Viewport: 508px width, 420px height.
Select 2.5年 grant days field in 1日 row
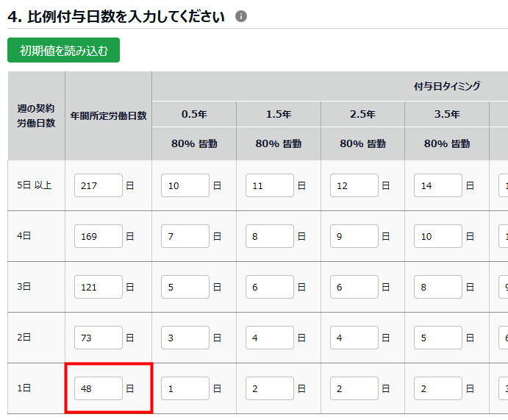pos(354,388)
